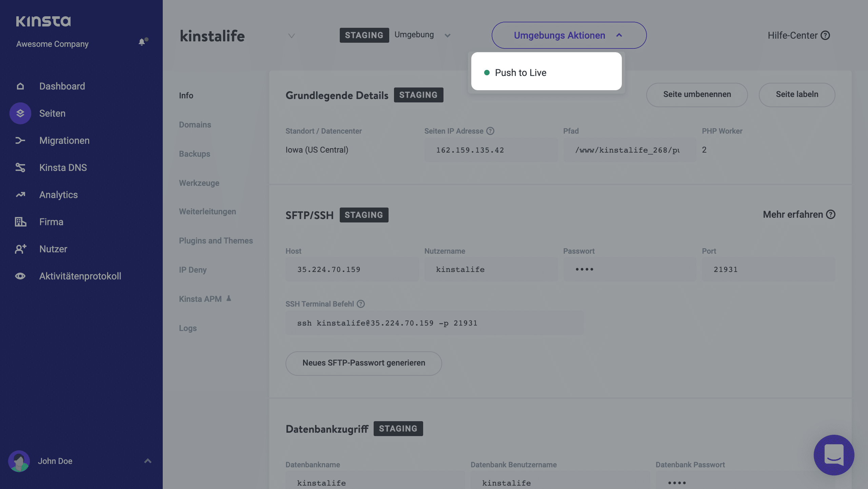This screenshot has height=489, width=868.
Task: Open the Seiten IP Adresse tooltip
Action: point(490,131)
